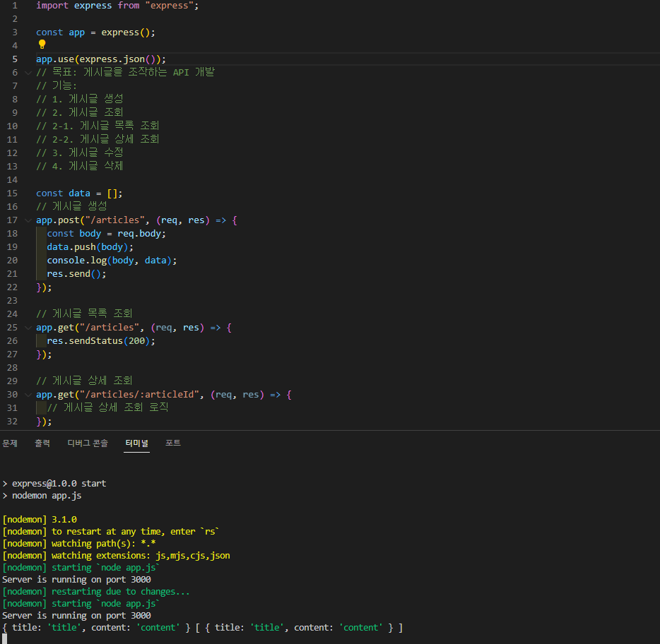Activate the 터미널 tab
This screenshot has width=660, height=644.
(137, 443)
